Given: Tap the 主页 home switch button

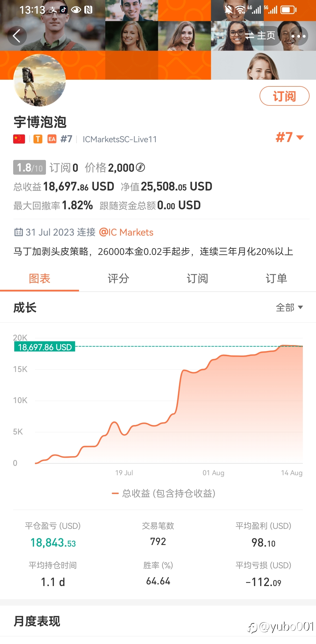Looking at the screenshot, I should [260, 36].
